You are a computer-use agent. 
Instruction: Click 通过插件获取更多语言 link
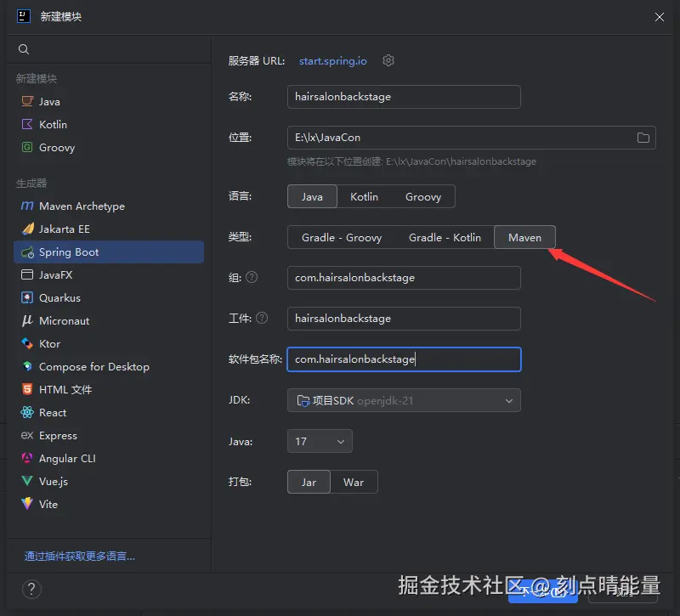coord(80,556)
